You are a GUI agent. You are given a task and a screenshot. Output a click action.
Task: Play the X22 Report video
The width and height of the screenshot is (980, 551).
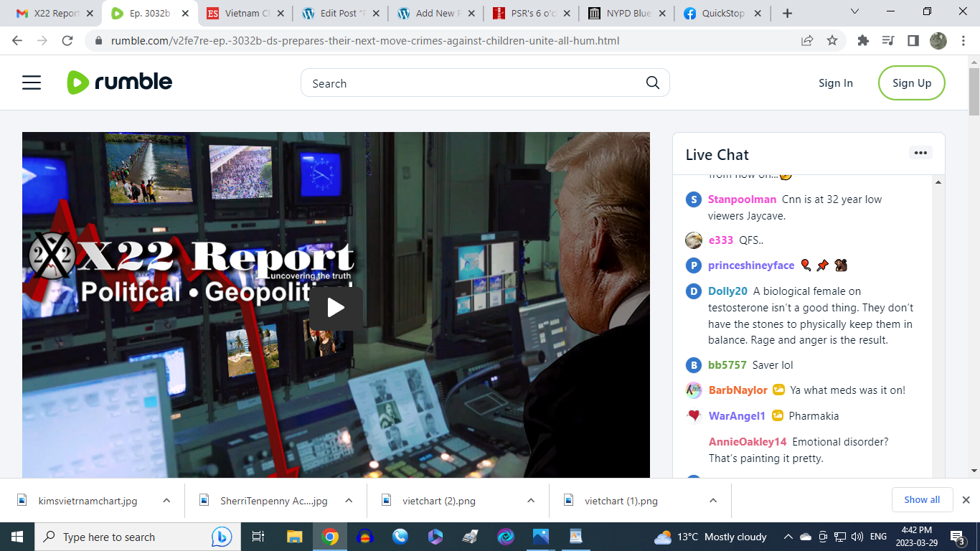(336, 309)
